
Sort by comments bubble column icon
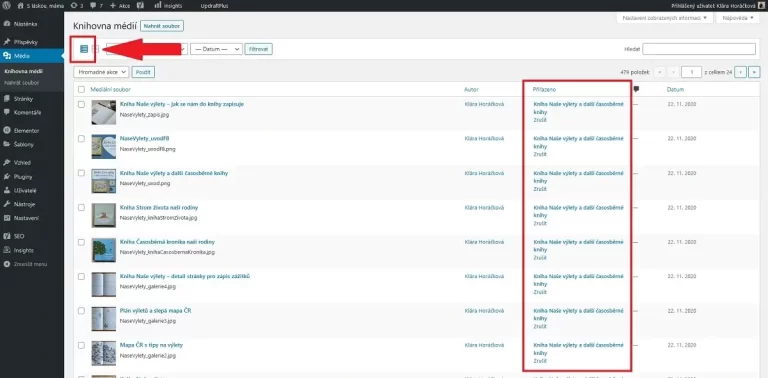636,90
